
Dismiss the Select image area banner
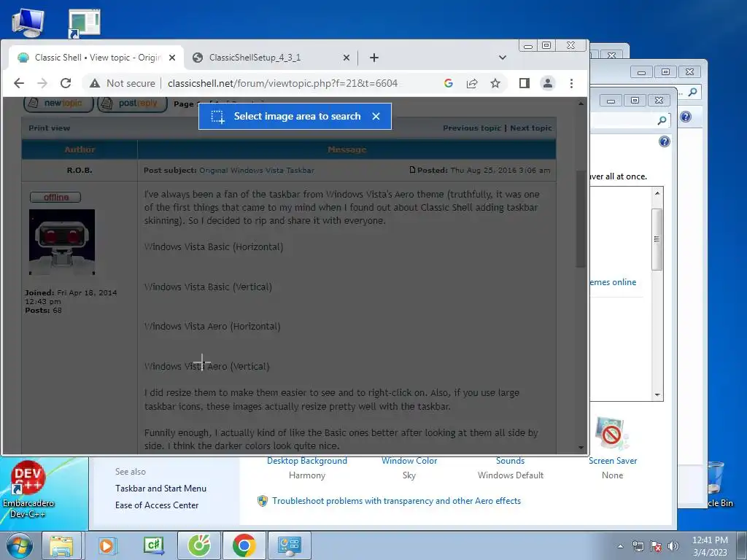pyautogui.click(x=376, y=116)
